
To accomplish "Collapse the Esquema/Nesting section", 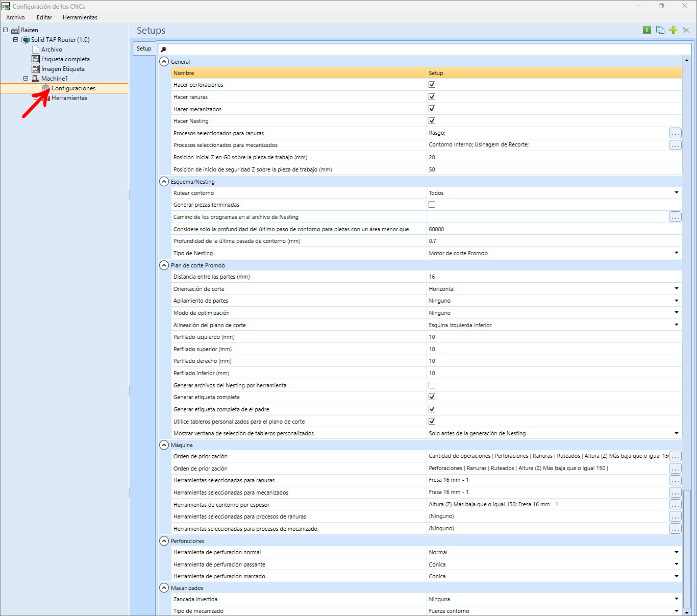I will 164,182.
